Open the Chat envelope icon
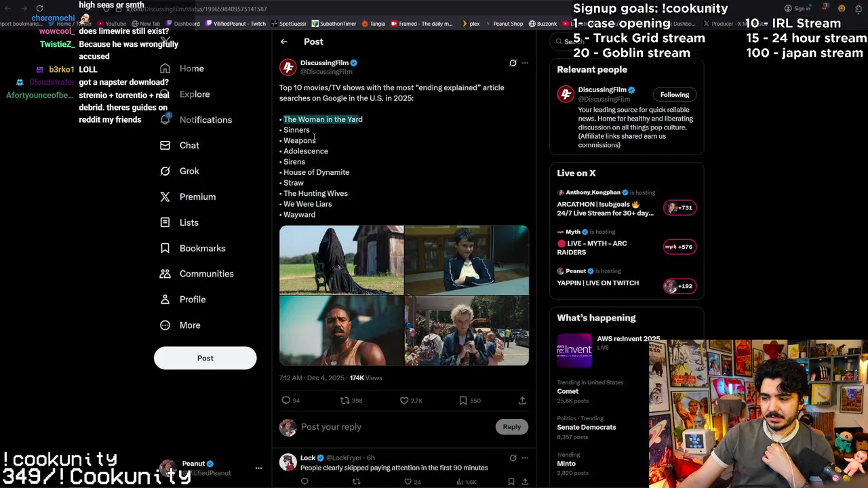The width and height of the screenshot is (868, 488). (165, 146)
